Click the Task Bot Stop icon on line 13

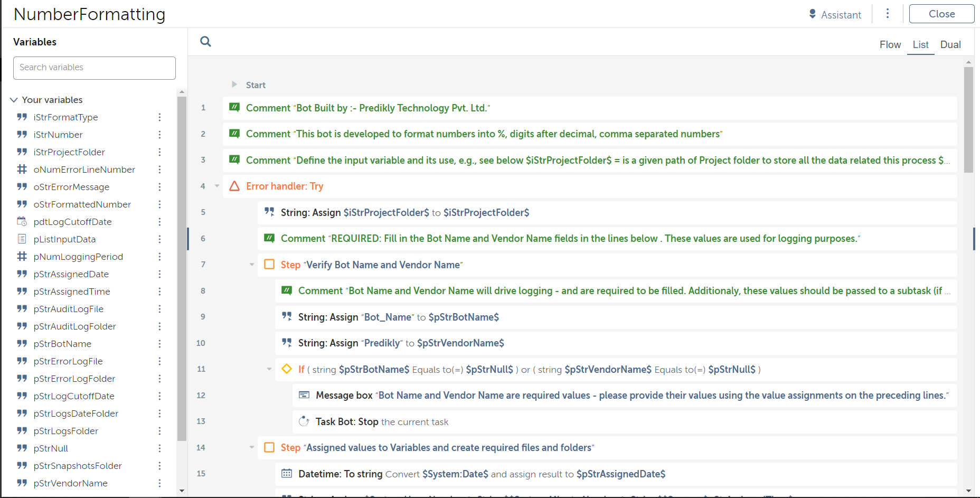pos(304,421)
